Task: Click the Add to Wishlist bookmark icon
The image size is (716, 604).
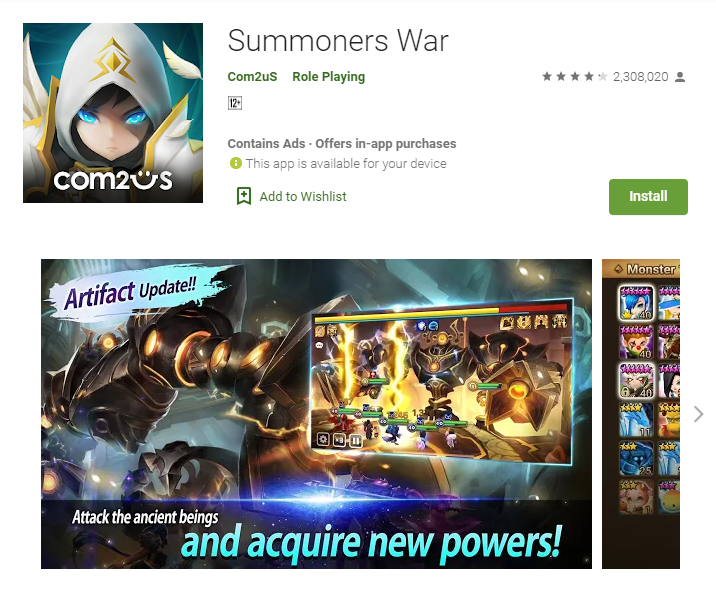Action: click(x=244, y=196)
